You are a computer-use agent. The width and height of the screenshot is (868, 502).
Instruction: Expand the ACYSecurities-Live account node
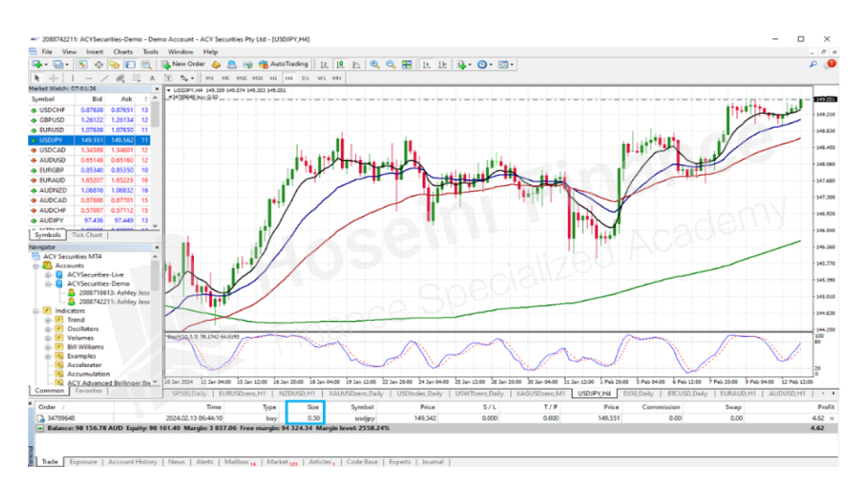click(48, 274)
